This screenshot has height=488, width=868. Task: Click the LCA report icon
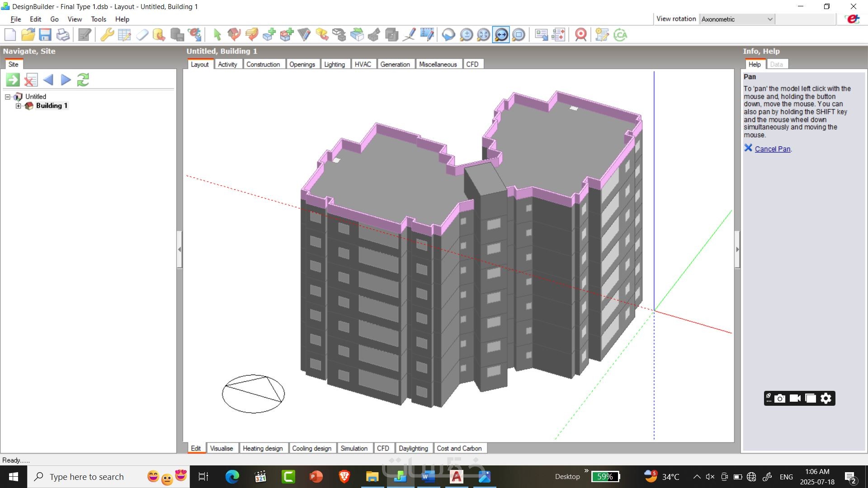[x=620, y=35]
